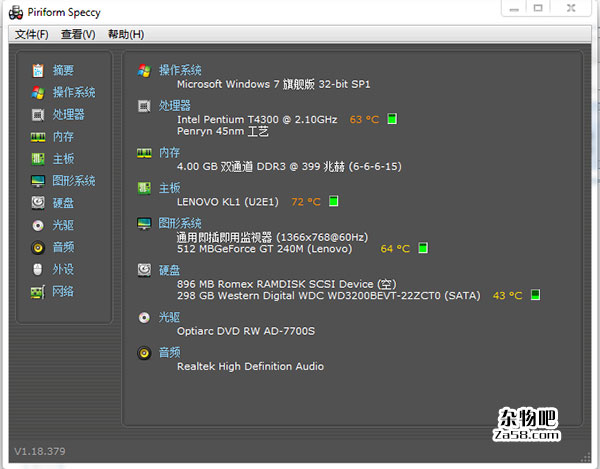
Task: Click the network card icon beside sidebar 网络
Action: 38,292
